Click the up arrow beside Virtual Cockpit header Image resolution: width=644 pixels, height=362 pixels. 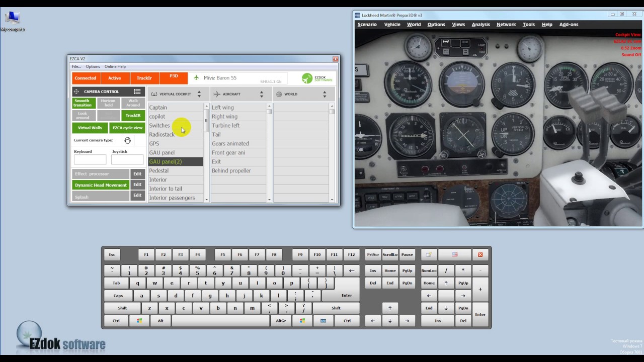[x=199, y=92]
